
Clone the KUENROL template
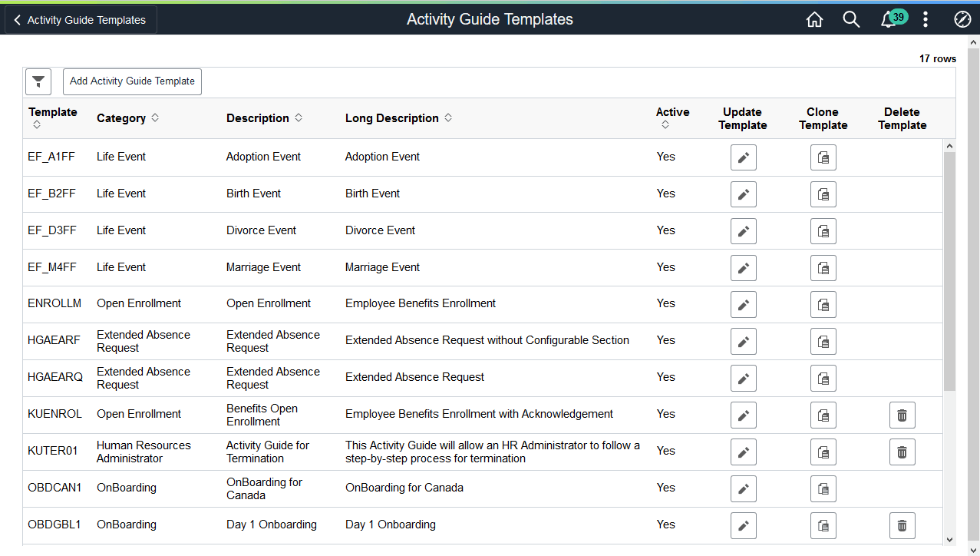click(x=823, y=415)
